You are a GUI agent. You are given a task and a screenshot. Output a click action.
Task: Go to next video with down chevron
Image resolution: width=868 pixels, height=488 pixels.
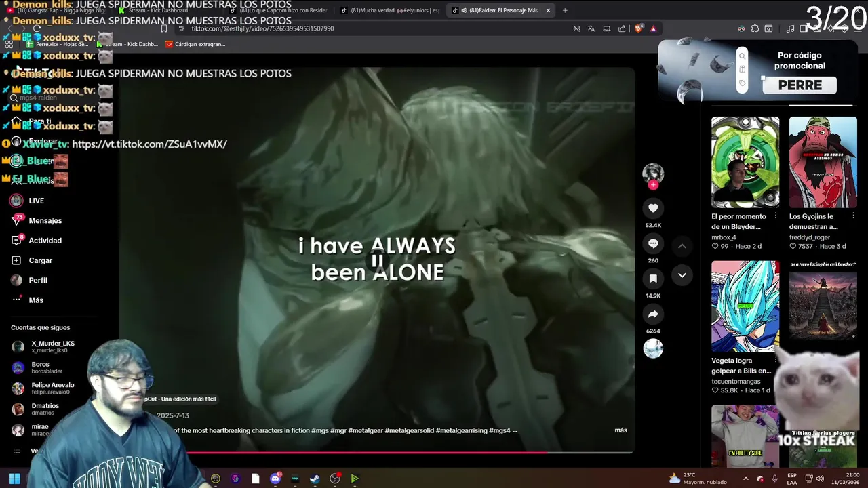[x=682, y=275]
